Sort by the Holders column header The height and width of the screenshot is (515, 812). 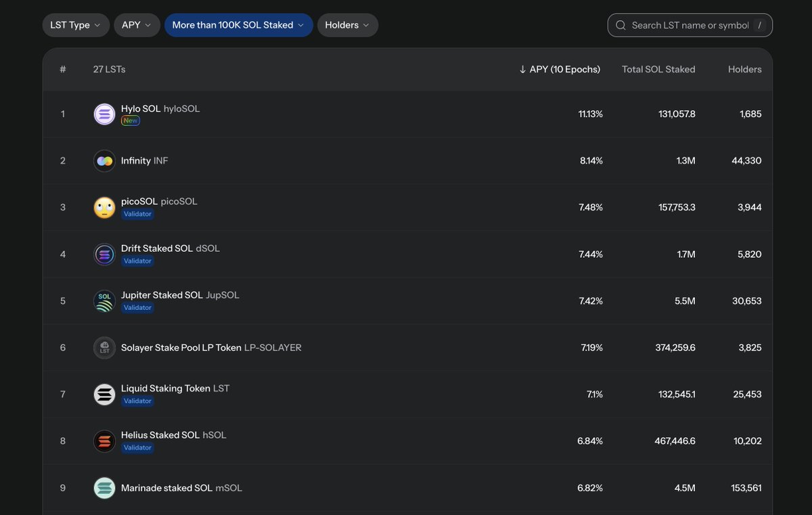click(x=744, y=69)
